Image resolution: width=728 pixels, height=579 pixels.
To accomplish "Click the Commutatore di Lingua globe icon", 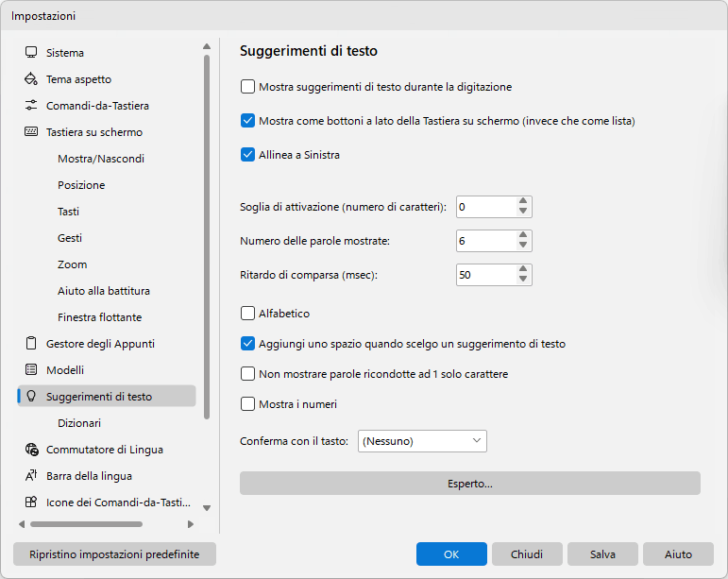I will coord(31,450).
